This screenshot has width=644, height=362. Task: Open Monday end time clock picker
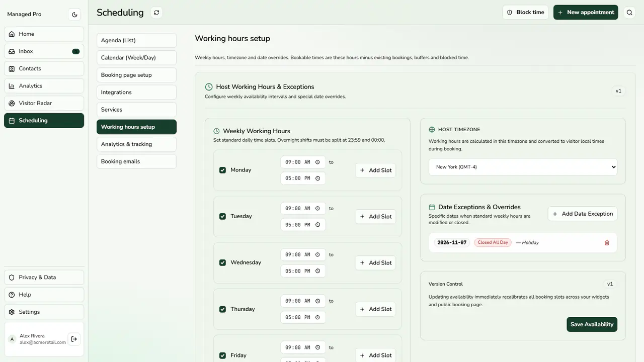[x=317, y=178]
